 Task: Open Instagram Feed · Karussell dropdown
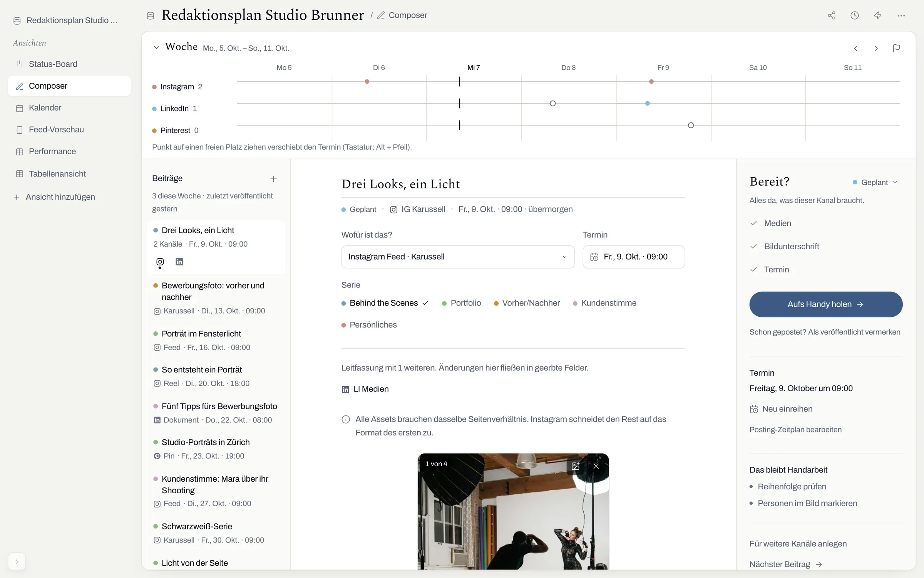point(458,257)
